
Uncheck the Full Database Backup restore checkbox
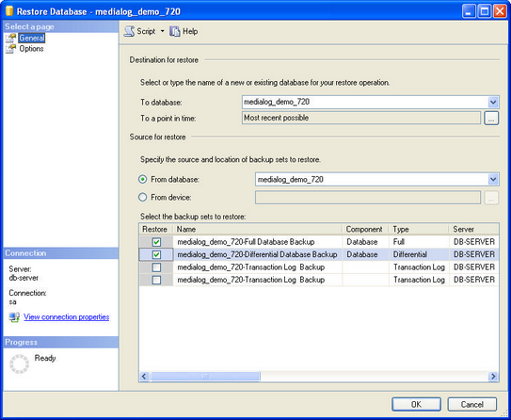tap(156, 242)
